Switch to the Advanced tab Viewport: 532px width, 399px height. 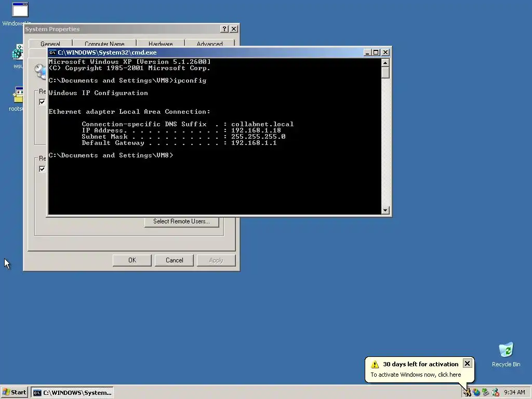(210, 44)
